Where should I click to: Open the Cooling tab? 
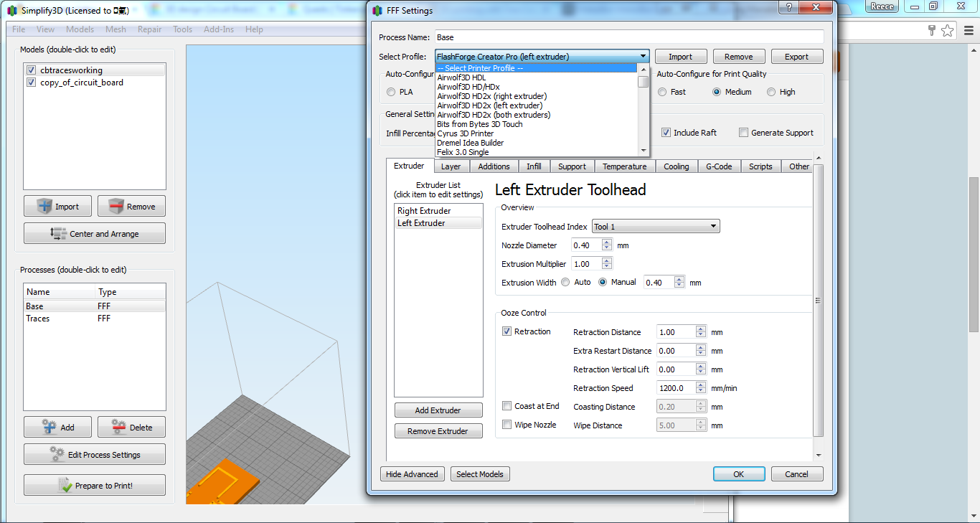click(x=677, y=166)
